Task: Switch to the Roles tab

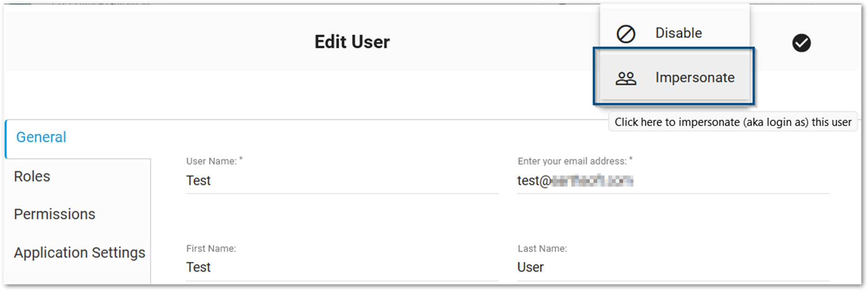Action: [x=32, y=176]
